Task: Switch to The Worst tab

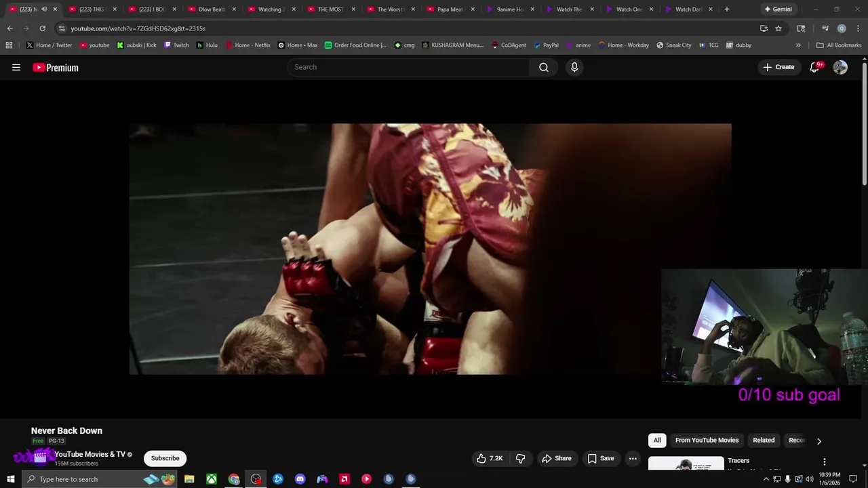Action: pyautogui.click(x=390, y=9)
